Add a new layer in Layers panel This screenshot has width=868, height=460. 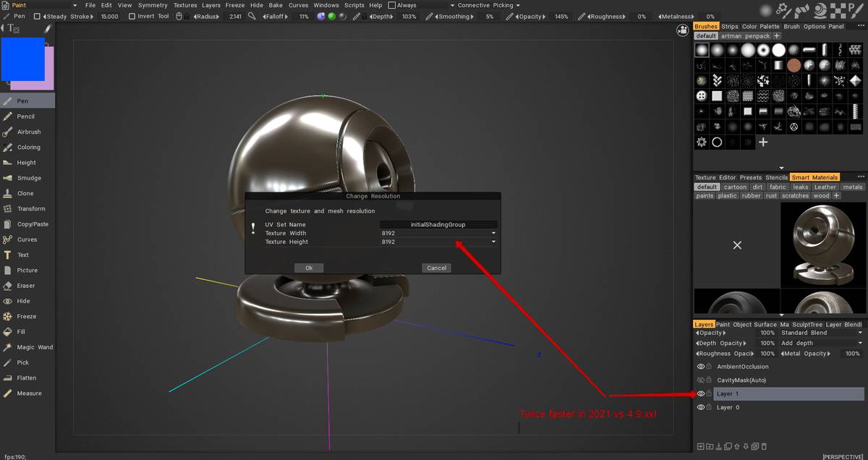[700, 446]
